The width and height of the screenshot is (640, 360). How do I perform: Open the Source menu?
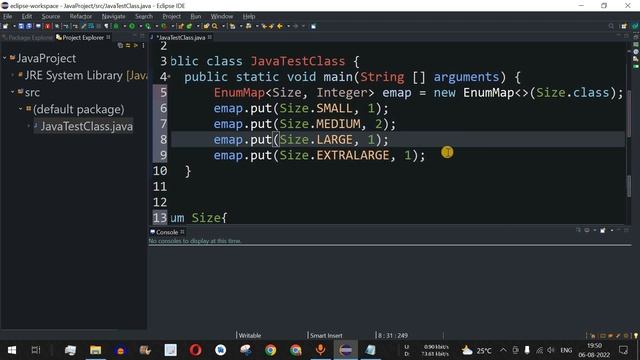click(x=51, y=16)
